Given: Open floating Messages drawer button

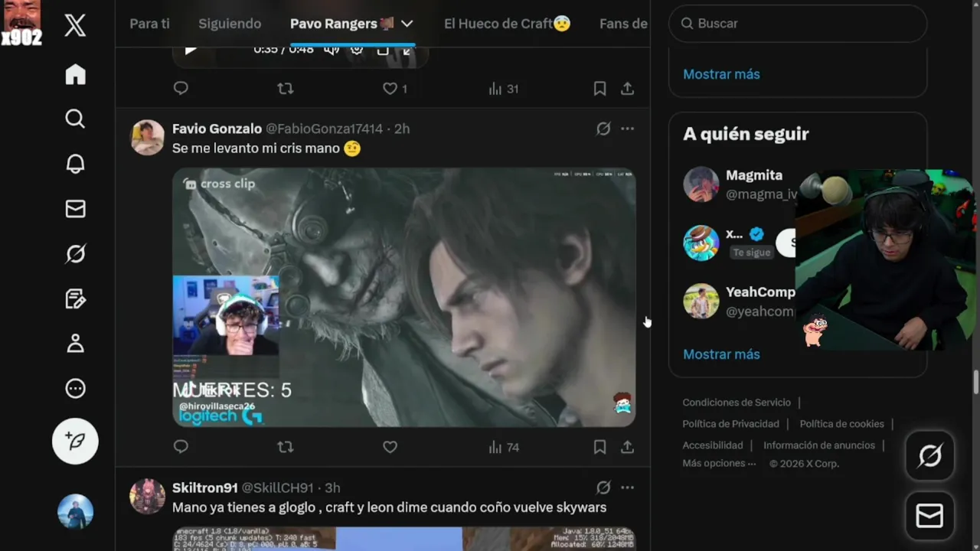Looking at the screenshot, I should point(929,517).
